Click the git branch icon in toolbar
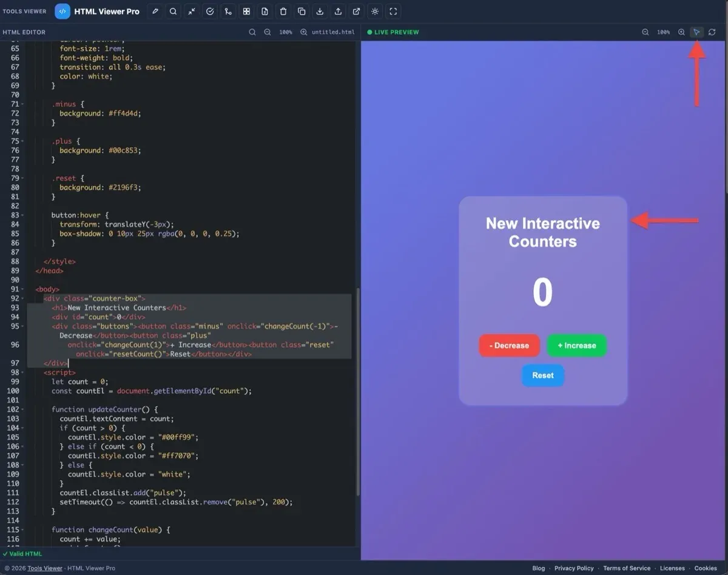Viewport: 728px width, 575px height. (x=228, y=12)
